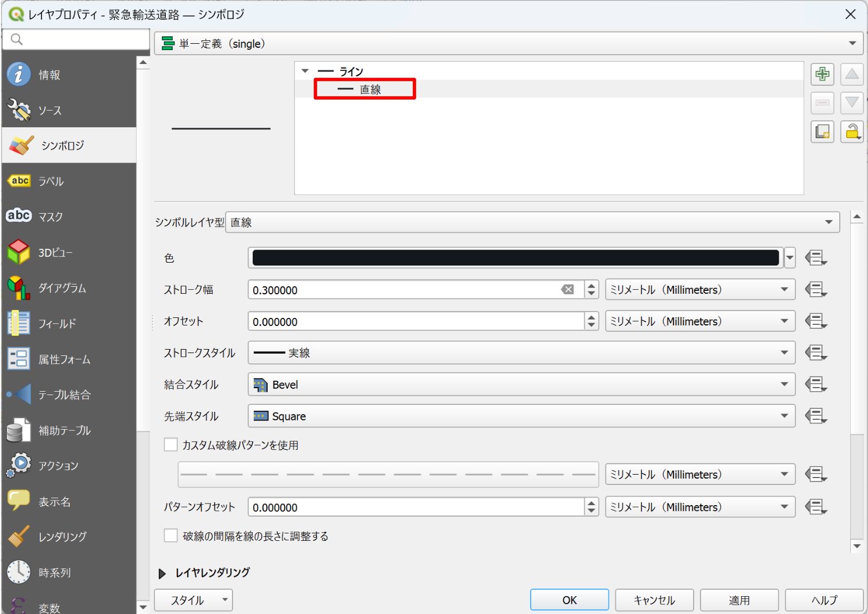868x614 pixels.
Task: Open data-defined override for 先端スタイル
Action: point(816,416)
